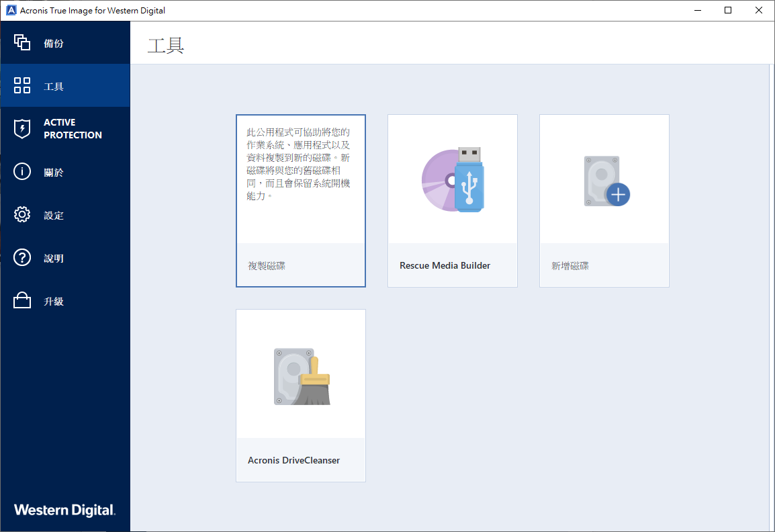The width and height of the screenshot is (775, 532).
Task: Open the 備份 backup section icon
Action: click(x=21, y=42)
